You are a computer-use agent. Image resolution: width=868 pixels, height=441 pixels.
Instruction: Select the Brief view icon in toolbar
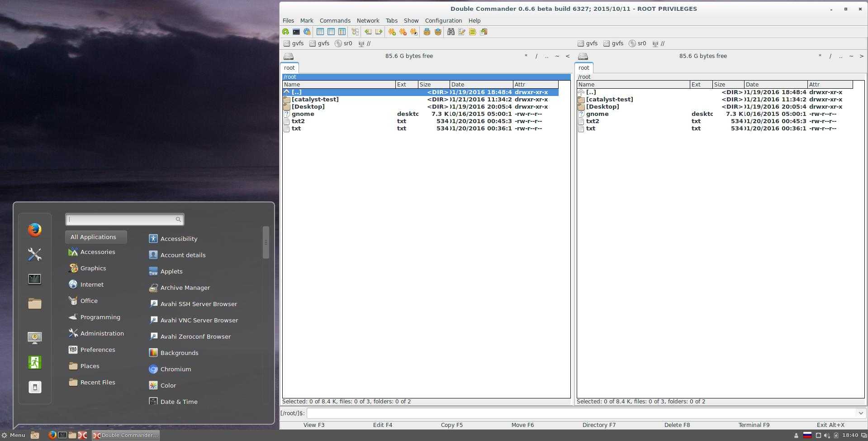pos(320,32)
